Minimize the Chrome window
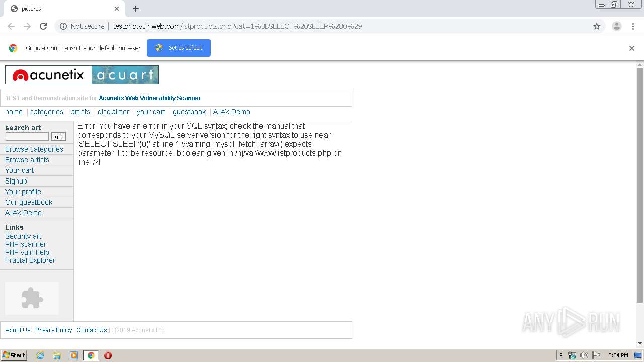This screenshot has height=362, width=644. coord(602,5)
